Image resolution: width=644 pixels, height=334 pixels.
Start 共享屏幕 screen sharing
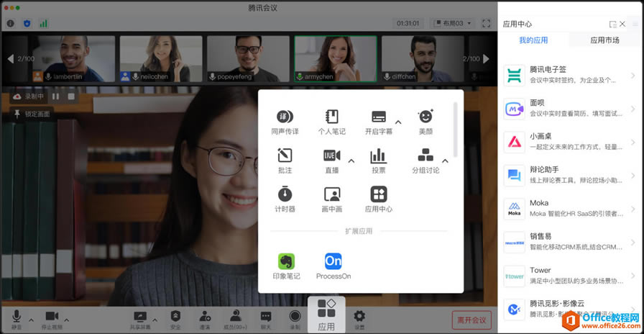pos(140,320)
